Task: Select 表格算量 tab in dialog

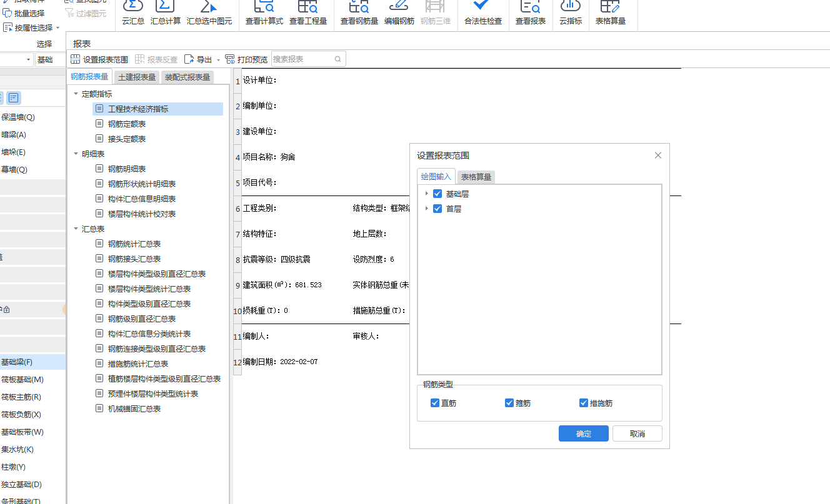Action: click(x=476, y=177)
